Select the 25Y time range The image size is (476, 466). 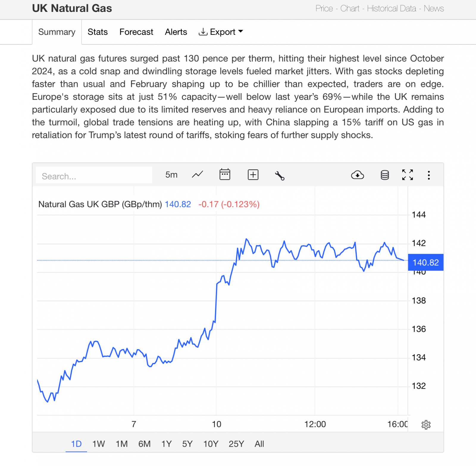tap(236, 444)
